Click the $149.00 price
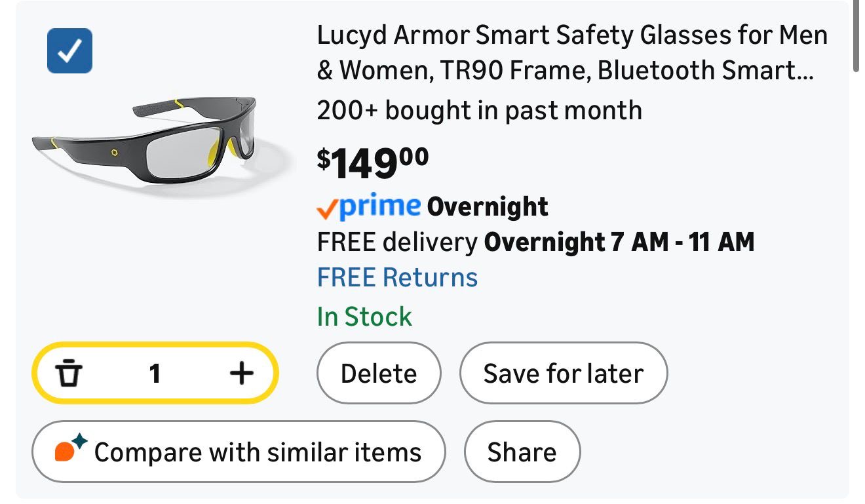This screenshot has height=504, width=865. tap(373, 162)
